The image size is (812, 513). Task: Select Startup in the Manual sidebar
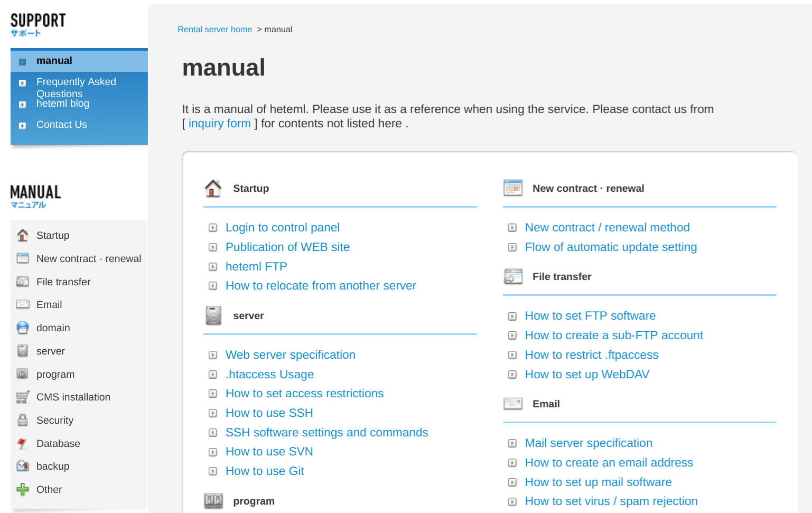pos(53,235)
